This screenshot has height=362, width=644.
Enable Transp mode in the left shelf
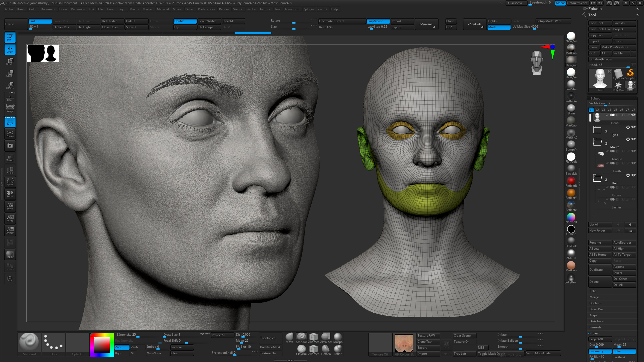pos(10,158)
